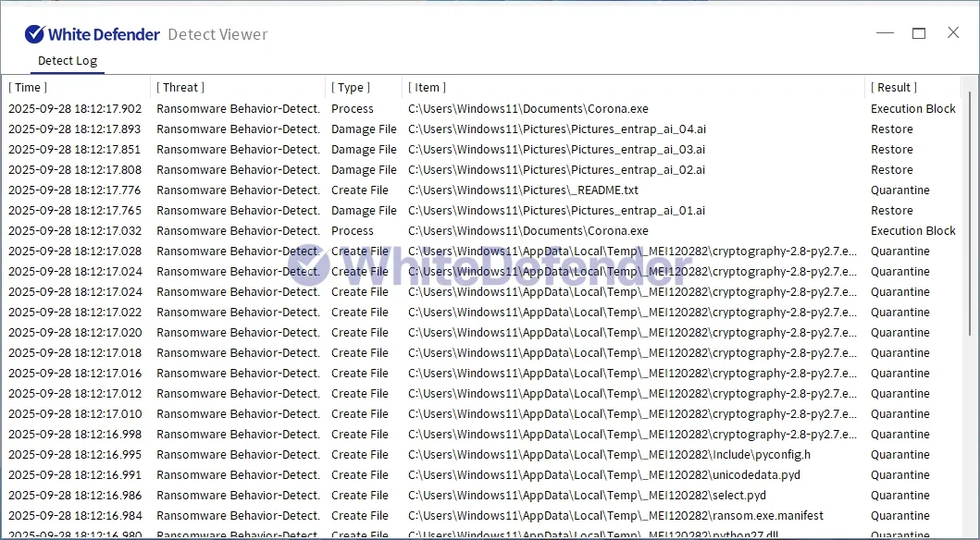Select the Pictures_entrap_ai_01.ai Restore row
980x540 pixels.
tap(556, 211)
